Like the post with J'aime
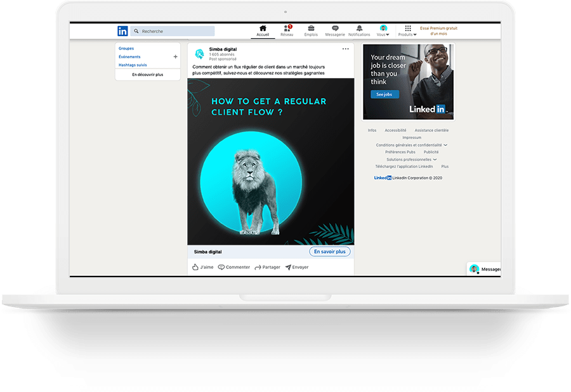 tap(203, 267)
